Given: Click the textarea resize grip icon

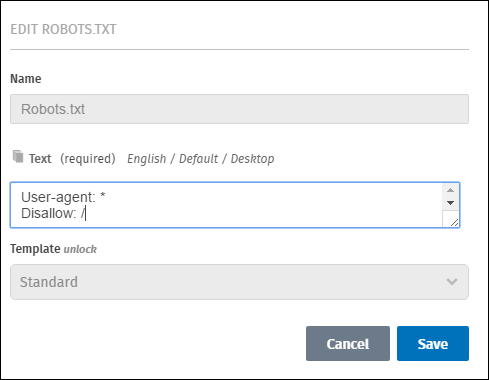Looking at the screenshot, I should coord(454,222).
